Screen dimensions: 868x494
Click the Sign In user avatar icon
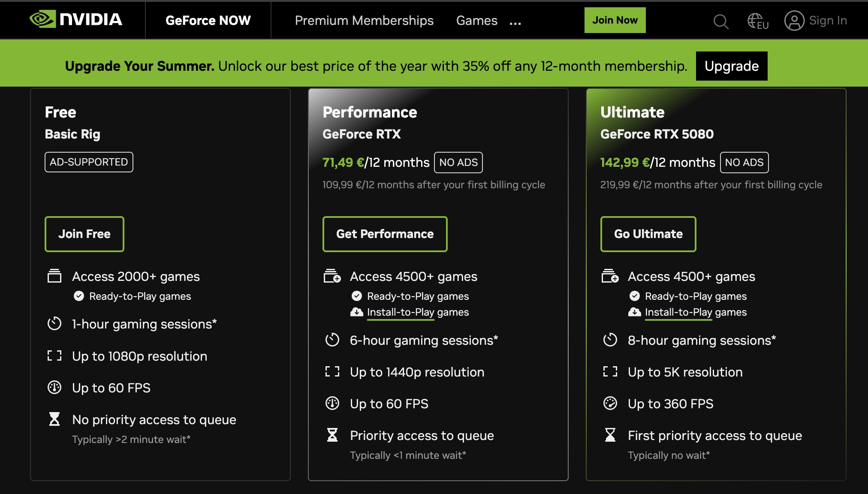coord(794,21)
